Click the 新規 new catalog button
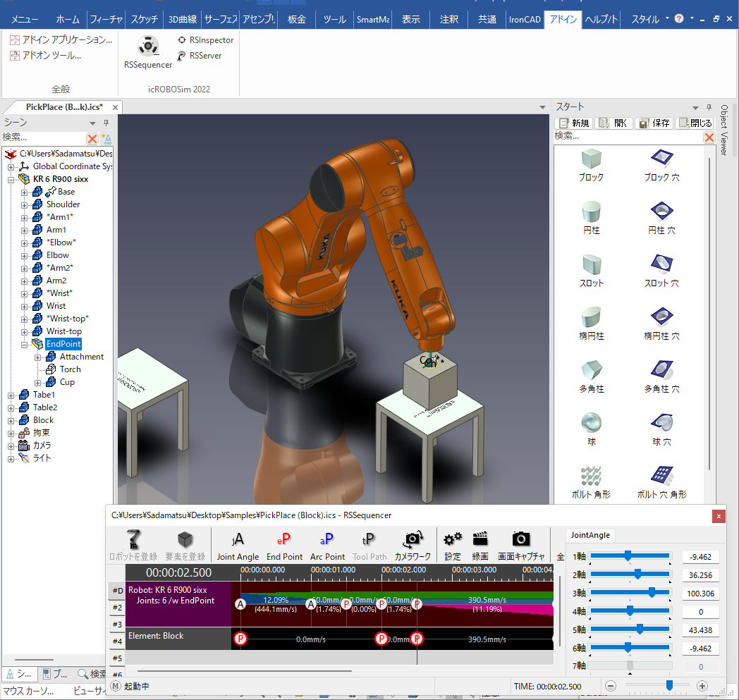This screenshot has height=700, width=739. tap(574, 123)
